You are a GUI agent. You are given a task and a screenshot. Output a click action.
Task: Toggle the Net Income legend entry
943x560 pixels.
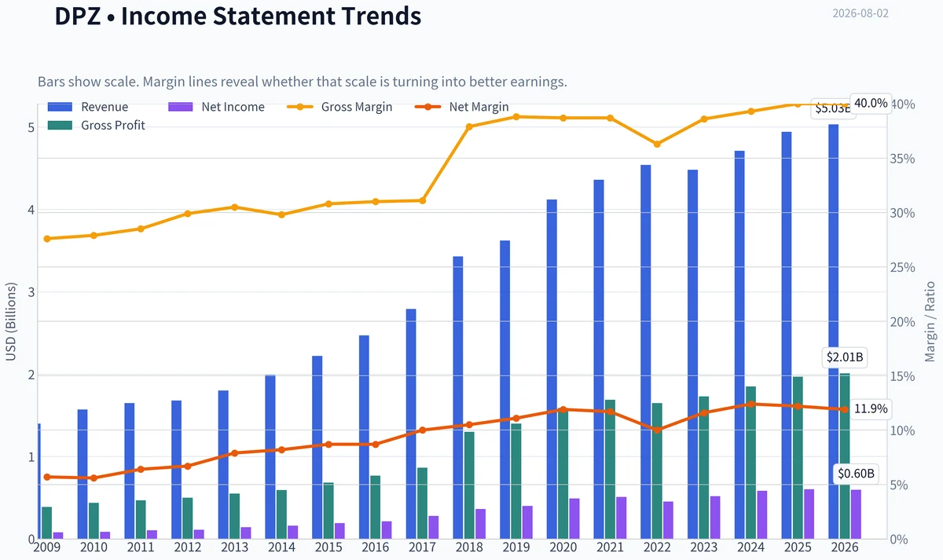point(216,107)
